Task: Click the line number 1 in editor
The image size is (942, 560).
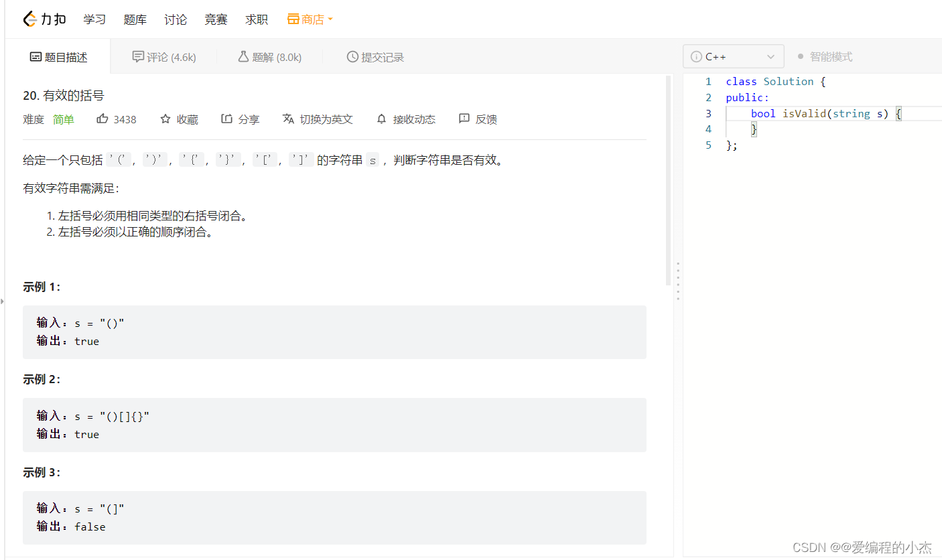Action: pyautogui.click(x=708, y=82)
